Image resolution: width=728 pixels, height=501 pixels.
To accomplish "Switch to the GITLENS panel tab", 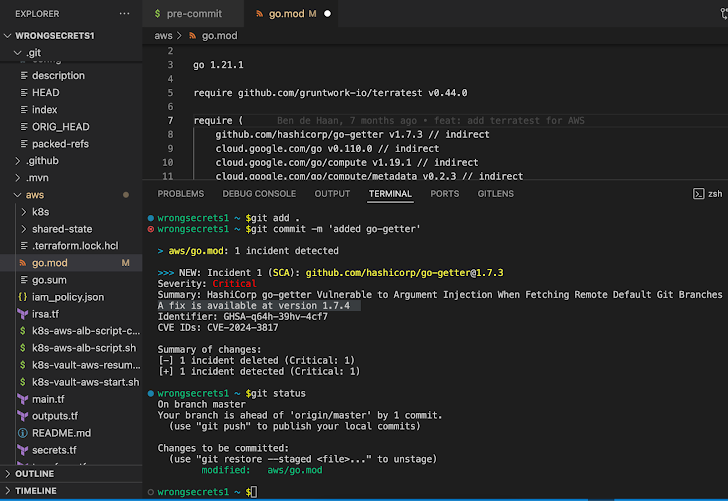I will tap(495, 194).
